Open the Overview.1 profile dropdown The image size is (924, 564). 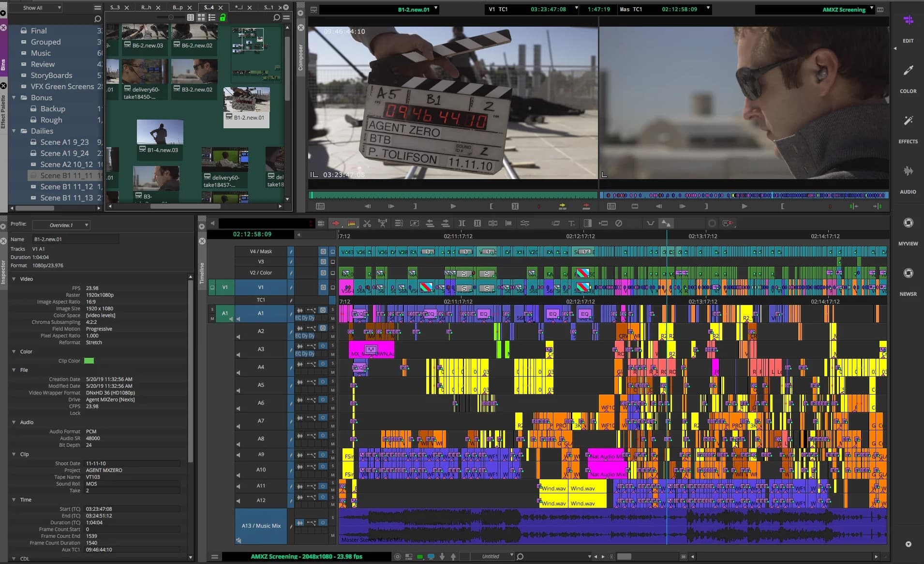(x=61, y=225)
